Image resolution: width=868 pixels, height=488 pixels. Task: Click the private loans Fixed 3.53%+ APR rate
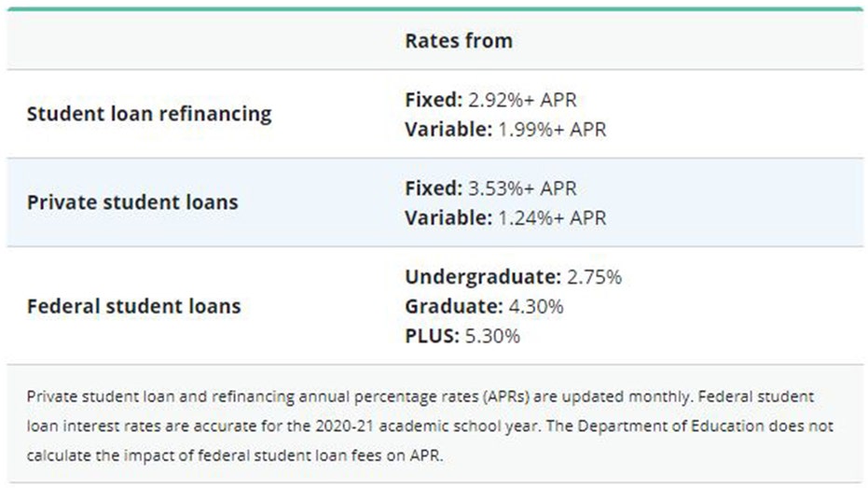coord(490,188)
